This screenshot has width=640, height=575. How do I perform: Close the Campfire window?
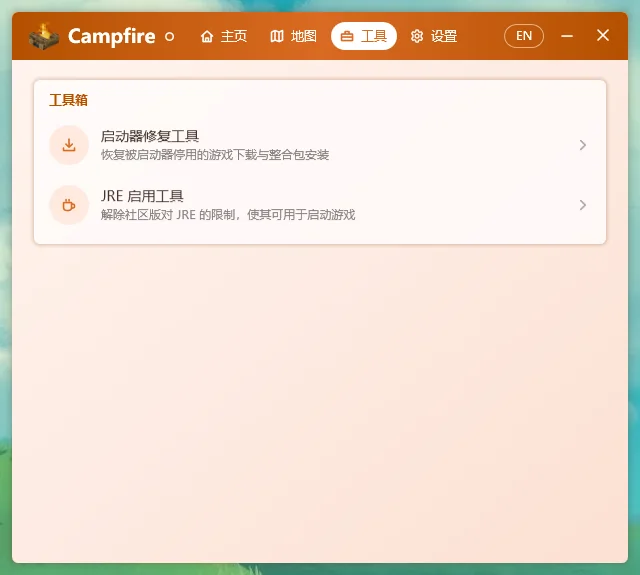tap(602, 36)
